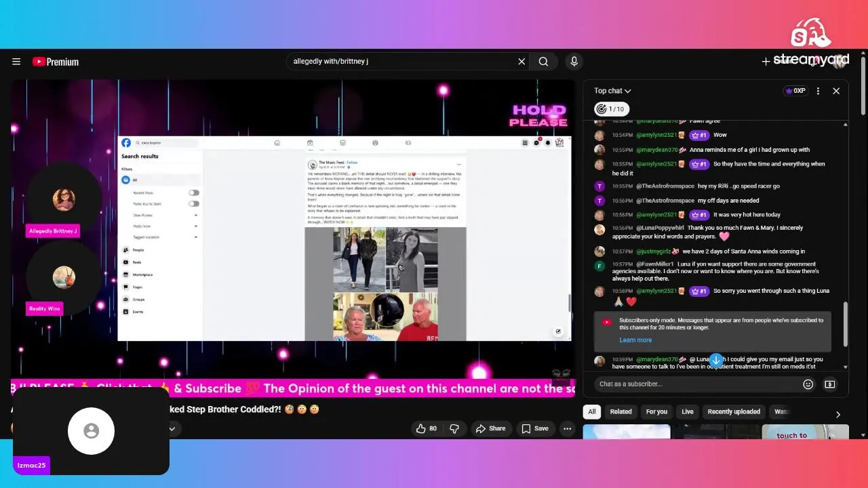
Task: Open the chat emoji picker
Action: 808,384
